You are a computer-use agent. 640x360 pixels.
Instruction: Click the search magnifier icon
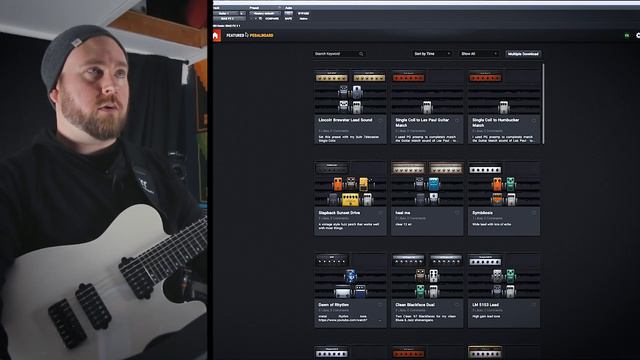pyautogui.click(x=361, y=54)
